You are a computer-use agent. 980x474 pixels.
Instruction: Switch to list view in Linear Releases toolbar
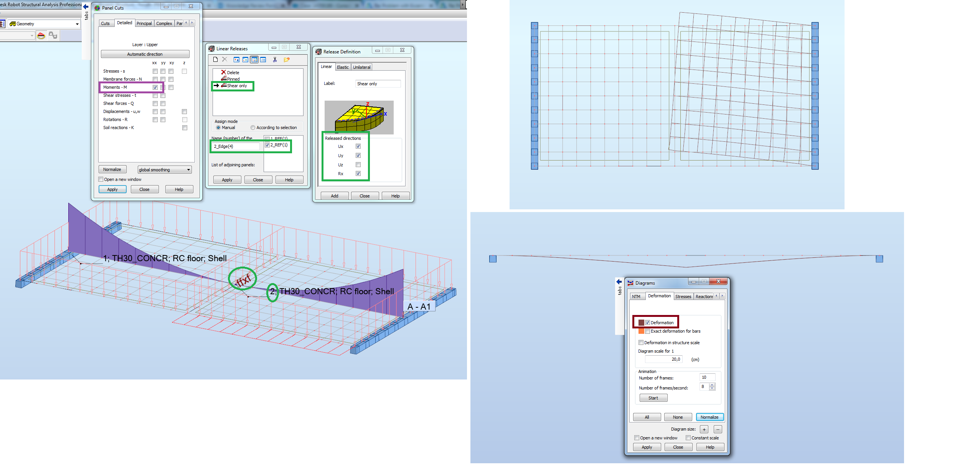(x=263, y=60)
